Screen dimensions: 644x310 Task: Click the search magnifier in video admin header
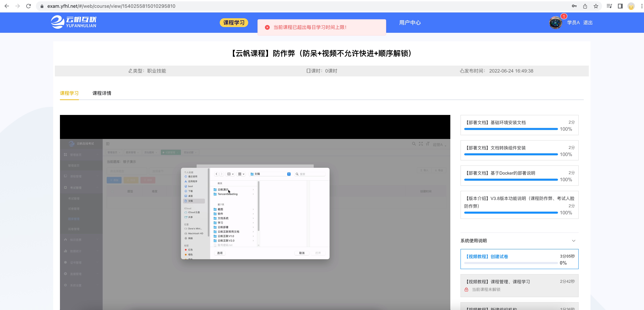(414, 144)
